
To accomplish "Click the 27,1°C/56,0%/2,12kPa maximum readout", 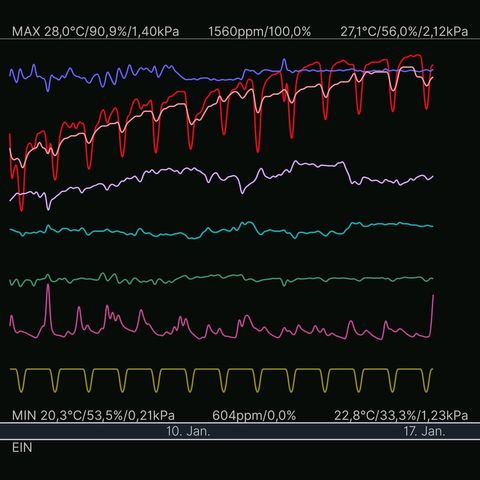I will point(404,32).
